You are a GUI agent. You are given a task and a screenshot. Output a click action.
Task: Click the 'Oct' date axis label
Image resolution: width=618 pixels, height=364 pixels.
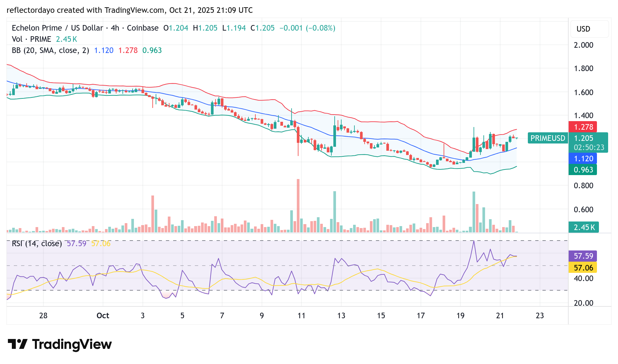103,316
